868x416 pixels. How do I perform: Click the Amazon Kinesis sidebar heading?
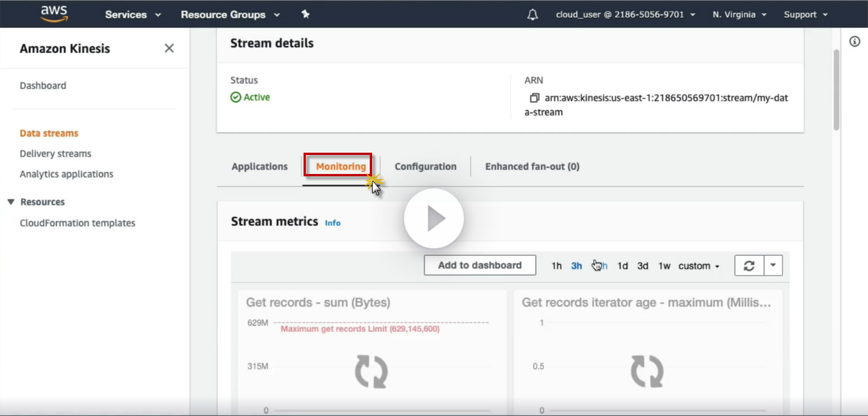click(65, 48)
